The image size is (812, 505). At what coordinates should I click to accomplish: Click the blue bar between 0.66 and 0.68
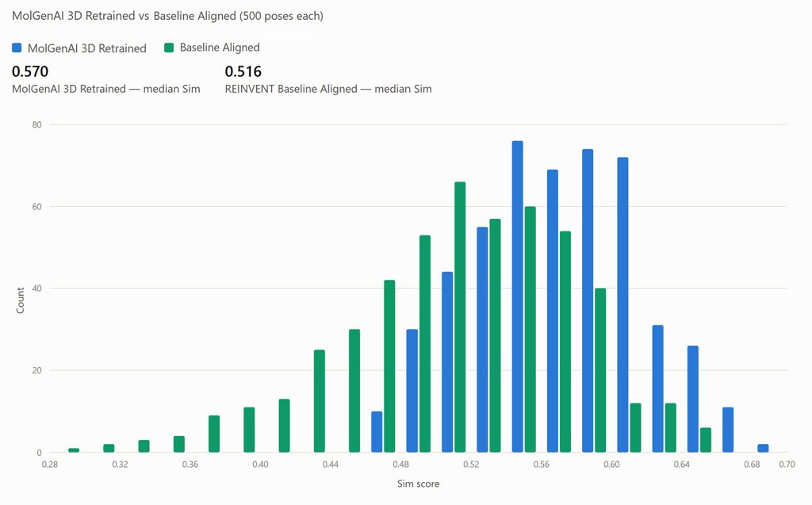(x=728, y=430)
